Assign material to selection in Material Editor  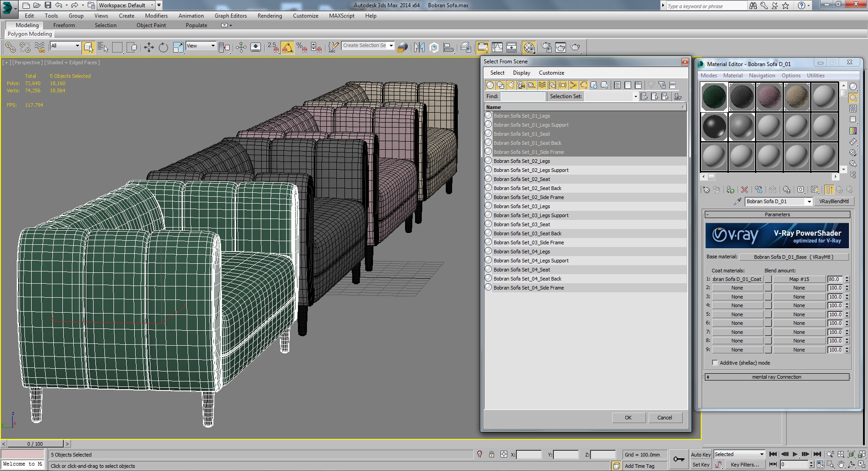click(730, 190)
